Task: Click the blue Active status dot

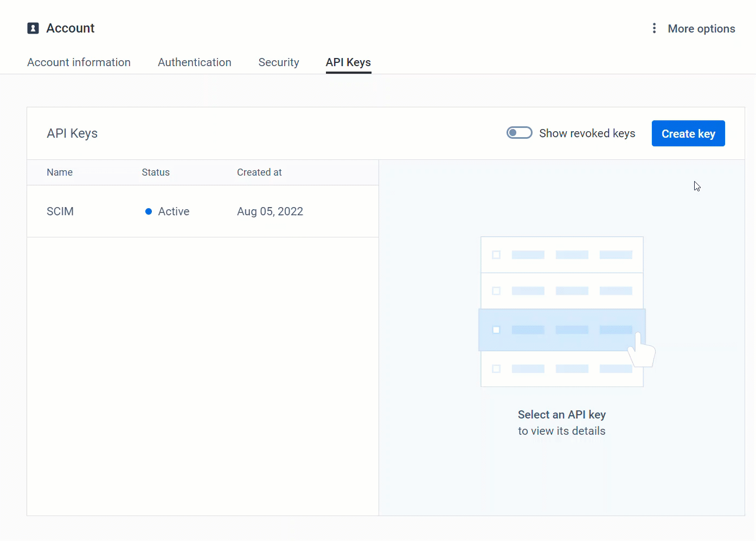Action: pos(149,211)
